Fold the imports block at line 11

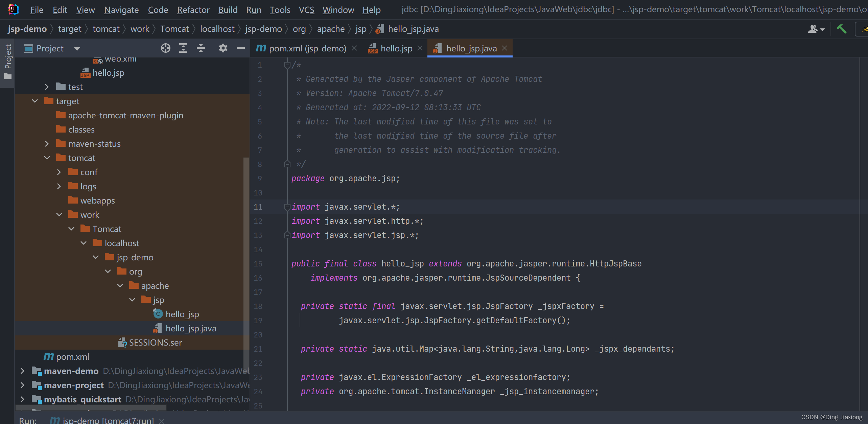point(287,207)
